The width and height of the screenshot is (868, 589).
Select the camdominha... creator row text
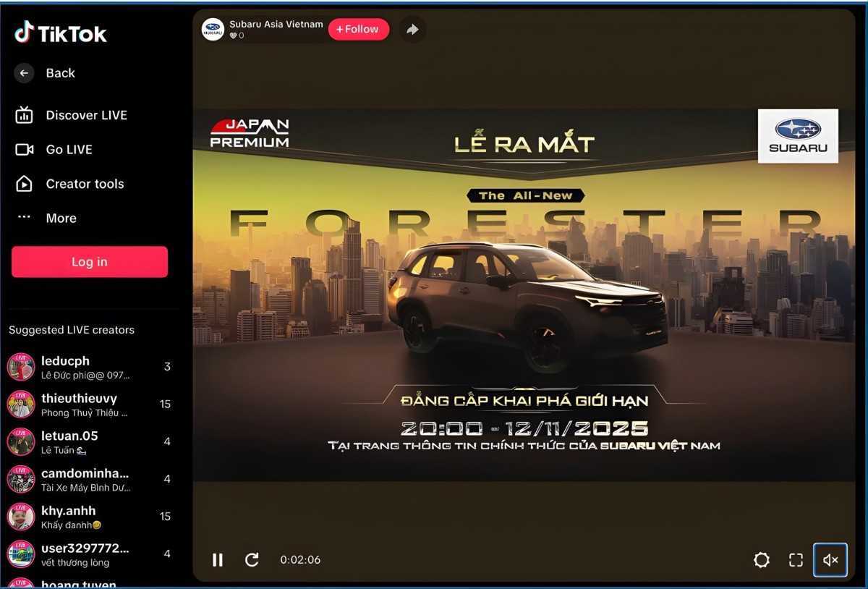coord(85,473)
